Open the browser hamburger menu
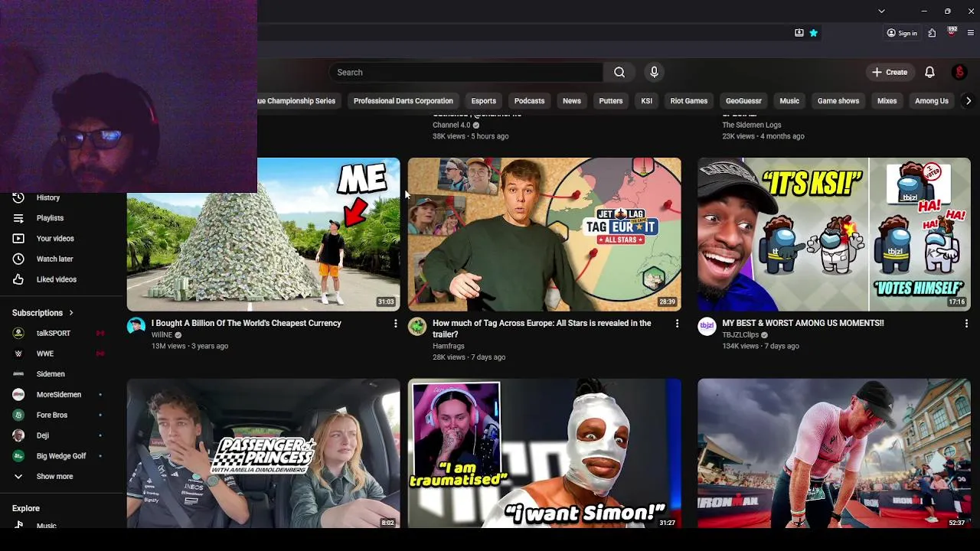This screenshot has width=980, height=551. coord(971,33)
